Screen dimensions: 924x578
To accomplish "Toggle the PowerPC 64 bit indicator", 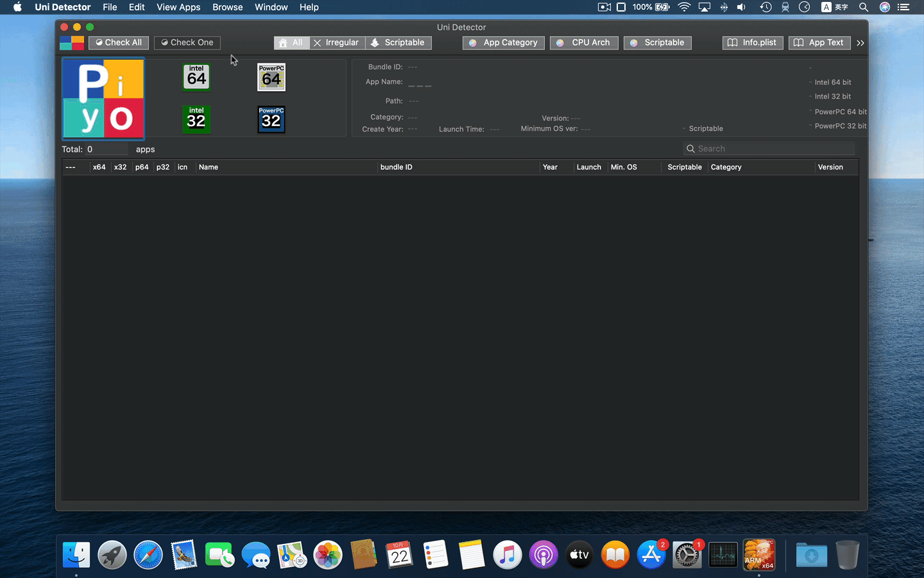I will [837, 112].
